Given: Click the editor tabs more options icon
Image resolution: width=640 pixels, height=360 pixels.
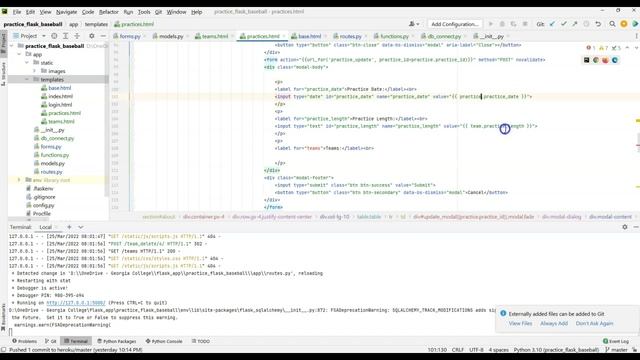Looking at the screenshot, I should pos(636,36).
